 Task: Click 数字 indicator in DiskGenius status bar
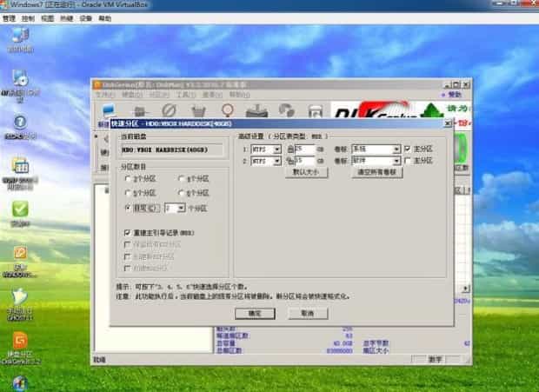[436, 359]
